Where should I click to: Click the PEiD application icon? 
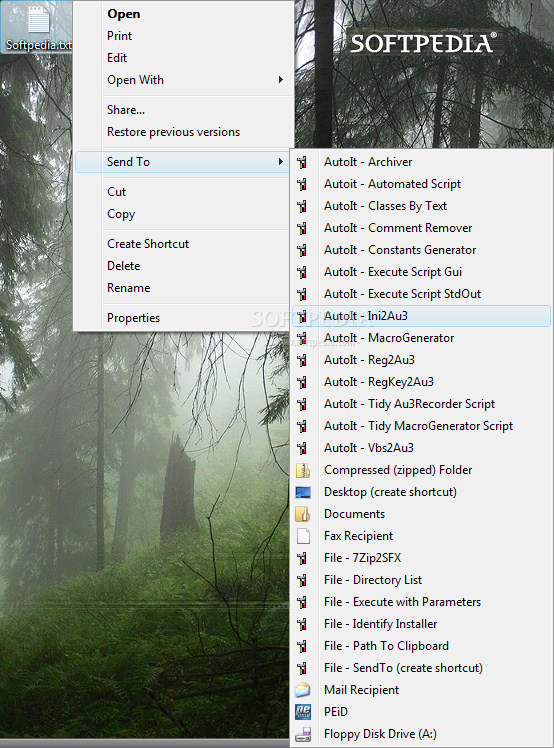[303, 712]
